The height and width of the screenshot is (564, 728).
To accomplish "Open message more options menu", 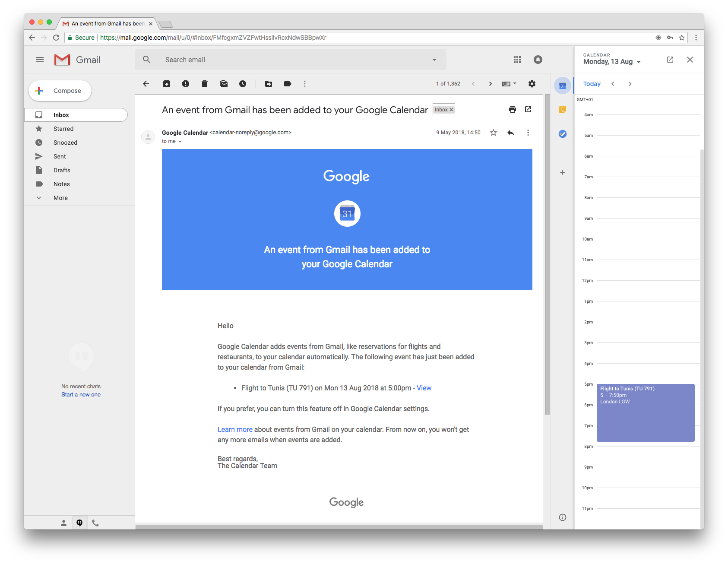I will pyautogui.click(x=528, y=133).
